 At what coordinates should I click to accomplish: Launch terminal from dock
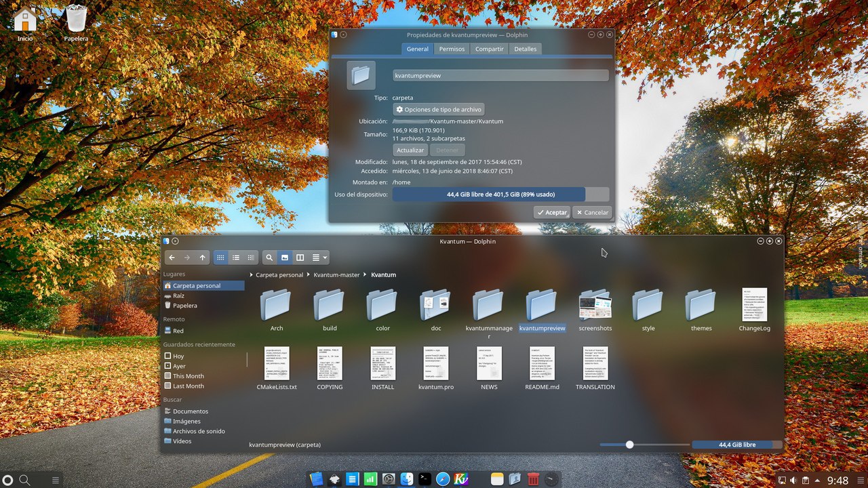pyautogui.click(x=425, y=479)
